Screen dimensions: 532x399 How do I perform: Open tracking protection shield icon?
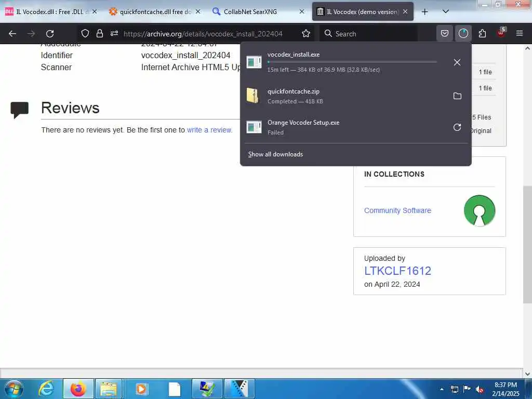point(85,33)
